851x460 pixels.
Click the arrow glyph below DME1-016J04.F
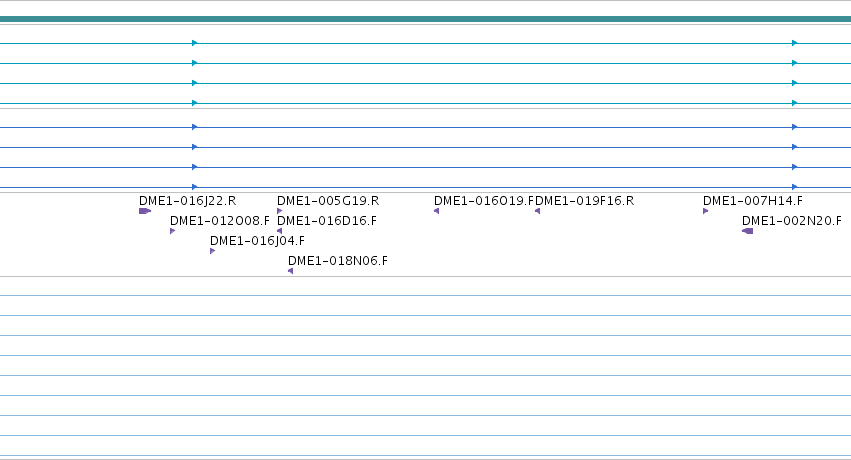coord(213,251)
